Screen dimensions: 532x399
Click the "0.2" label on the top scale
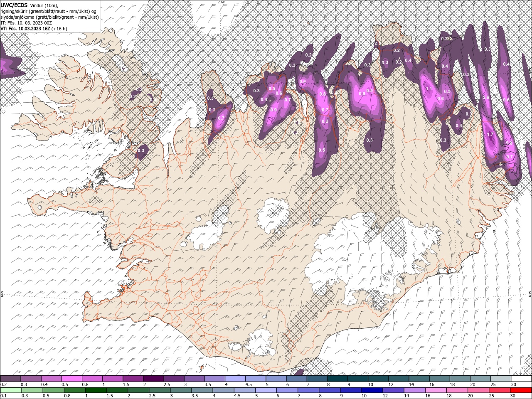pos(3,384)
